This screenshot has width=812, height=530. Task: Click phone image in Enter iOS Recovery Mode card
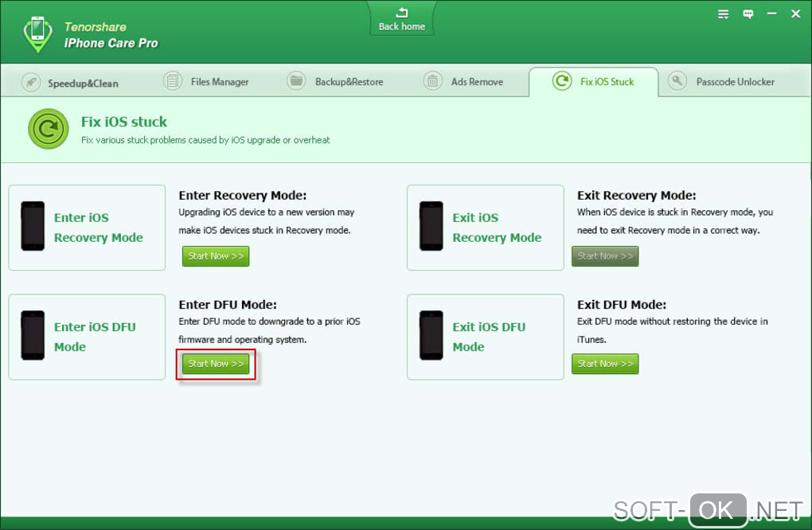(x=33, y=226)
